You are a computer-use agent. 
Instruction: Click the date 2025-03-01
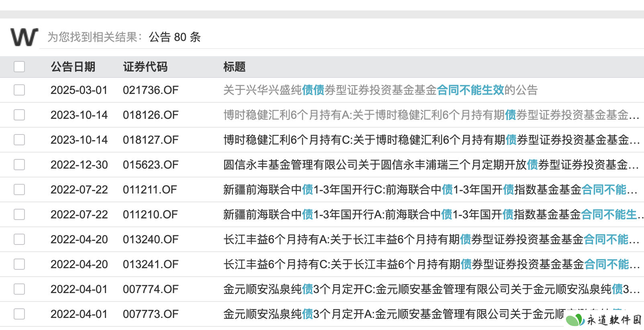pos(79,90)
